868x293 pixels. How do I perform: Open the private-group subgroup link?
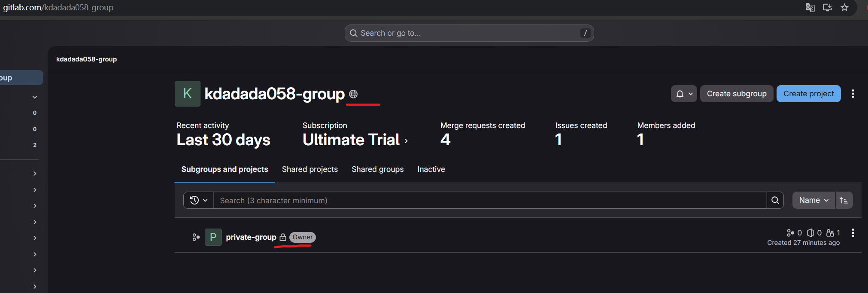tap(251, 237)
